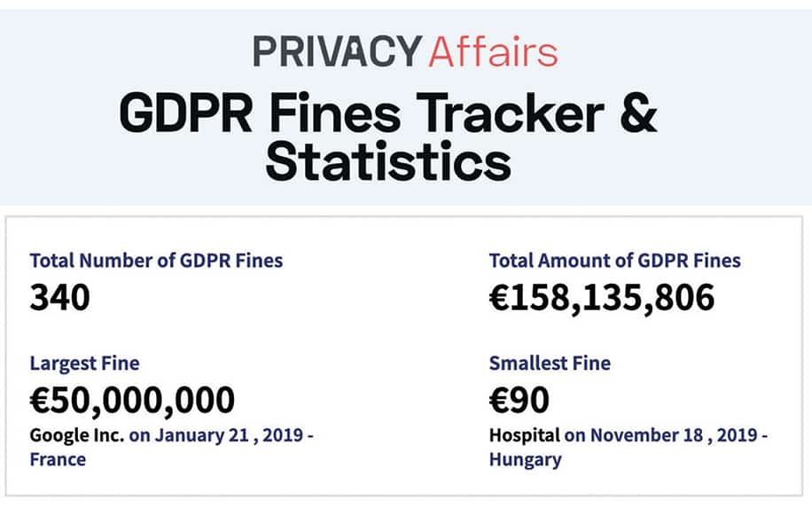Click the red Affairs logo text
The height and width of the screenshot is (508, 812).
point(493,51)
